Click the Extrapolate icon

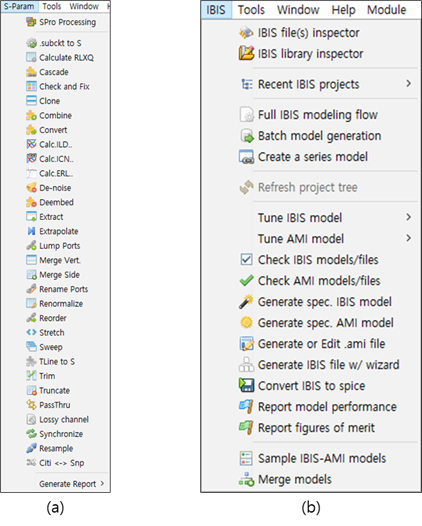[x=31, y=231]
